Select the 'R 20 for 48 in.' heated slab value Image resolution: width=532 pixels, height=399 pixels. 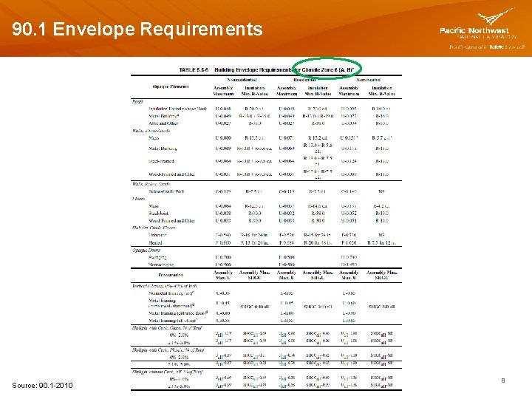(x=318, y=243)
